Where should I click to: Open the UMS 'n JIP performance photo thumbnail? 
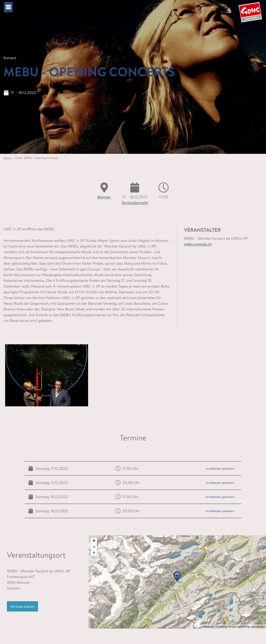click(x=47, y=375)
